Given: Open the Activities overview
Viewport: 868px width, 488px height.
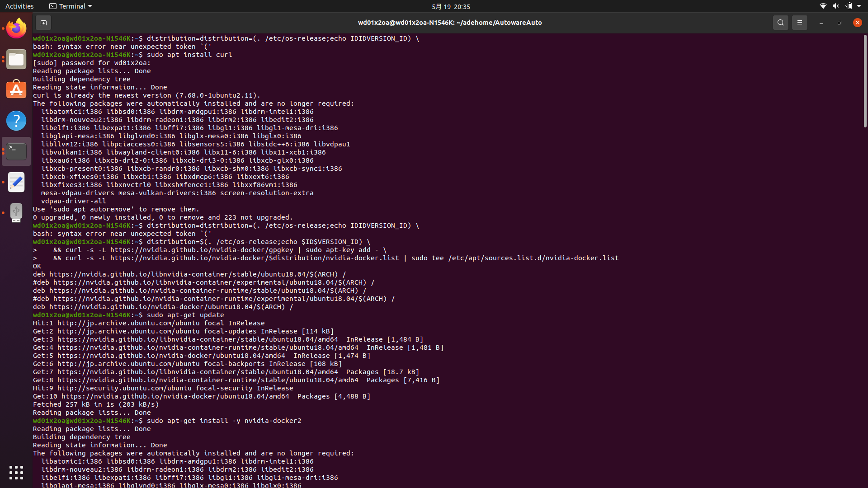Looking at the screenshot, I should tap(19, 6).
